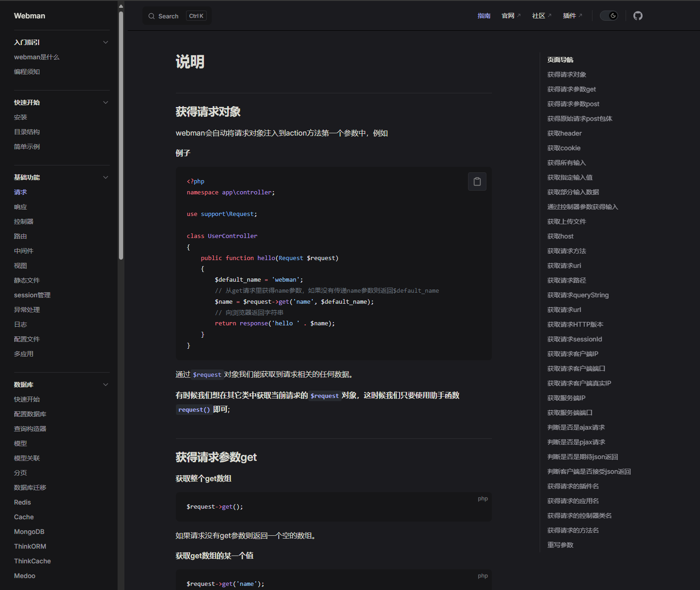Open 简单示例 sidebar page
This screenshot has height=590, width=700.
click(27, 147)
